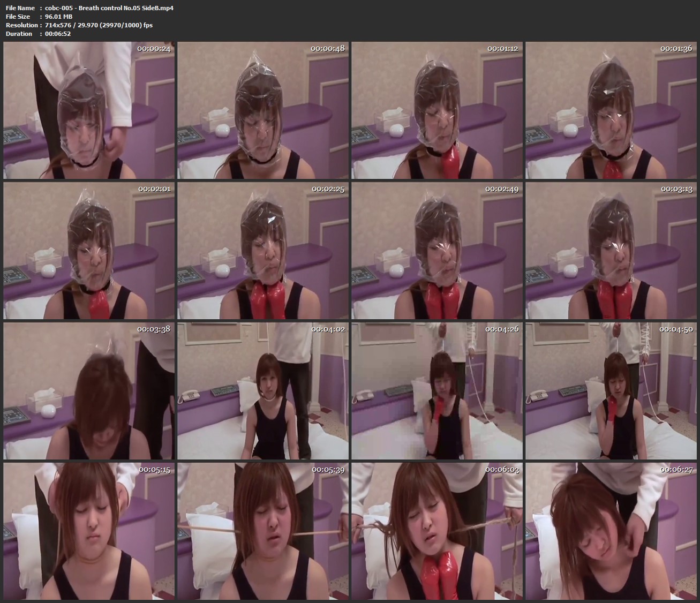Screen dimensions: 700x603
Task: Choose the thumbnail timed 00:04:26
Action: [437, 391]
